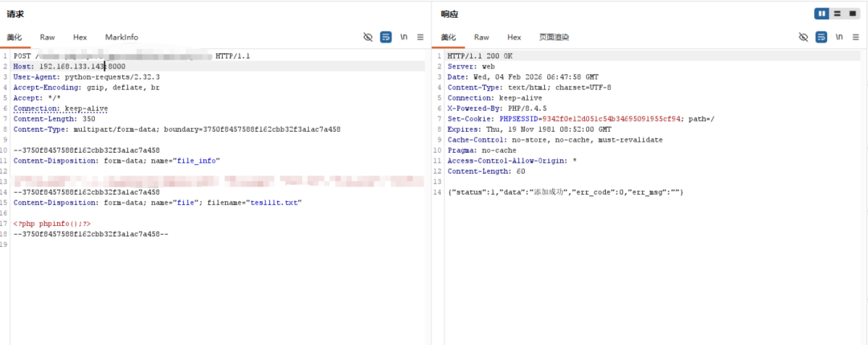Image resolution: width=868 pixels, height=345 pixels.
Task: Switch to top-bottom stacked layout view
Action: [837, 14]
